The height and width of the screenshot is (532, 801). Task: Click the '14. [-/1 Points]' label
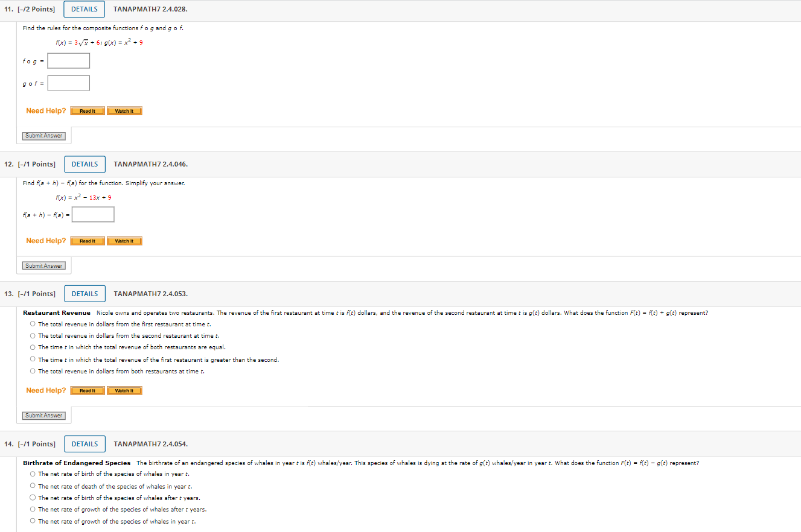30,444
